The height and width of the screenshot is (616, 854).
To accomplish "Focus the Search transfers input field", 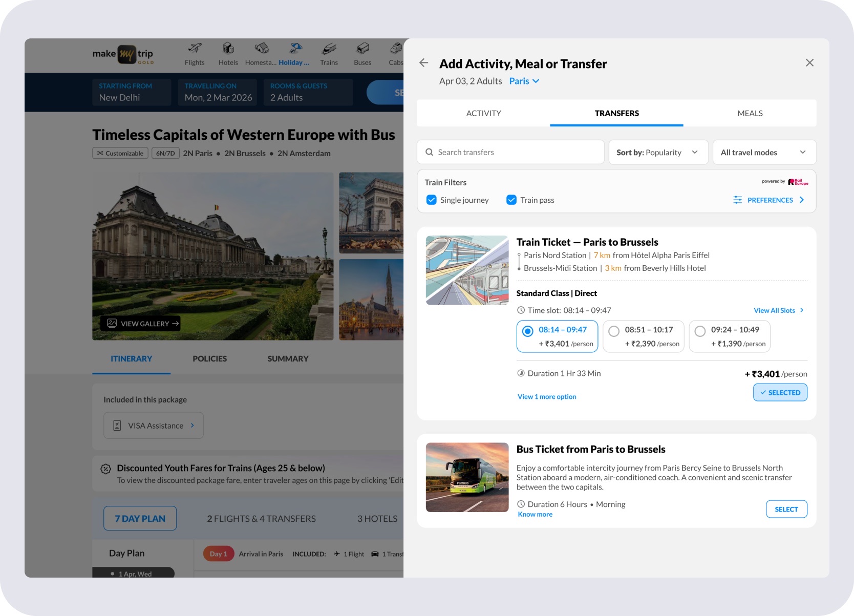I will (510, 152).
